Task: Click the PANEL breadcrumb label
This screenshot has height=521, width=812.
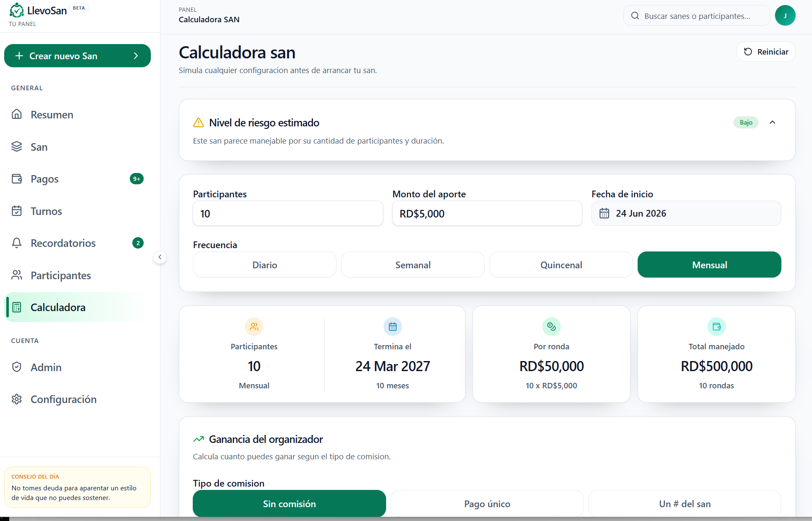Action: pos(187,10)
